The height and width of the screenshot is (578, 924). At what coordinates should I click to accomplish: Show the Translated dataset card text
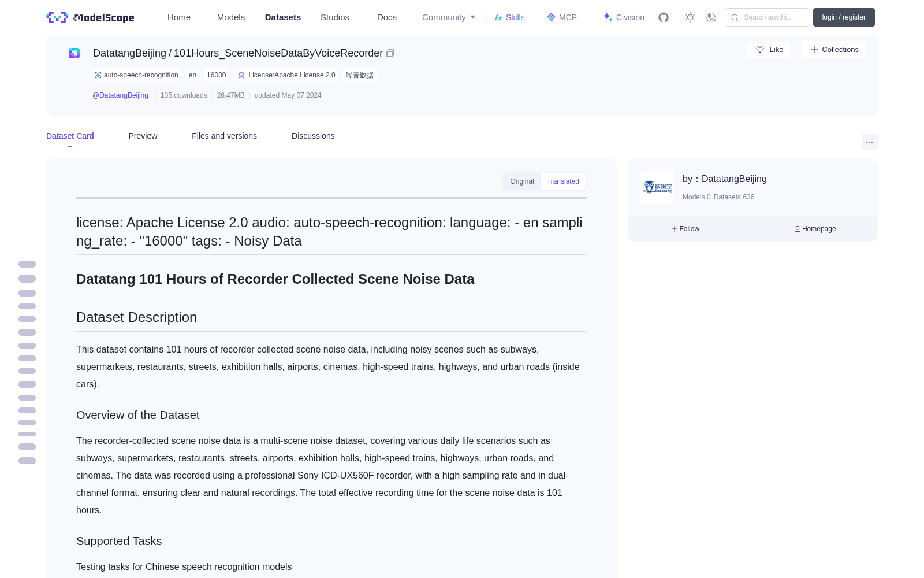563,181
